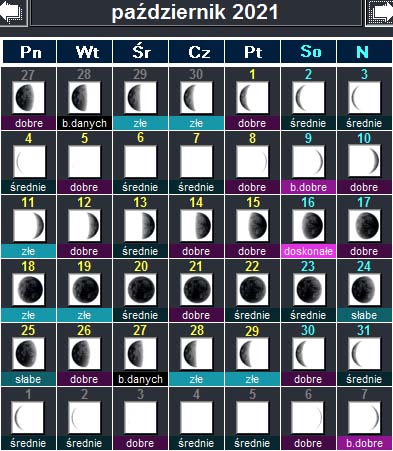
Task: Open moon phase image for October 1
Action: tap(252, 98)
